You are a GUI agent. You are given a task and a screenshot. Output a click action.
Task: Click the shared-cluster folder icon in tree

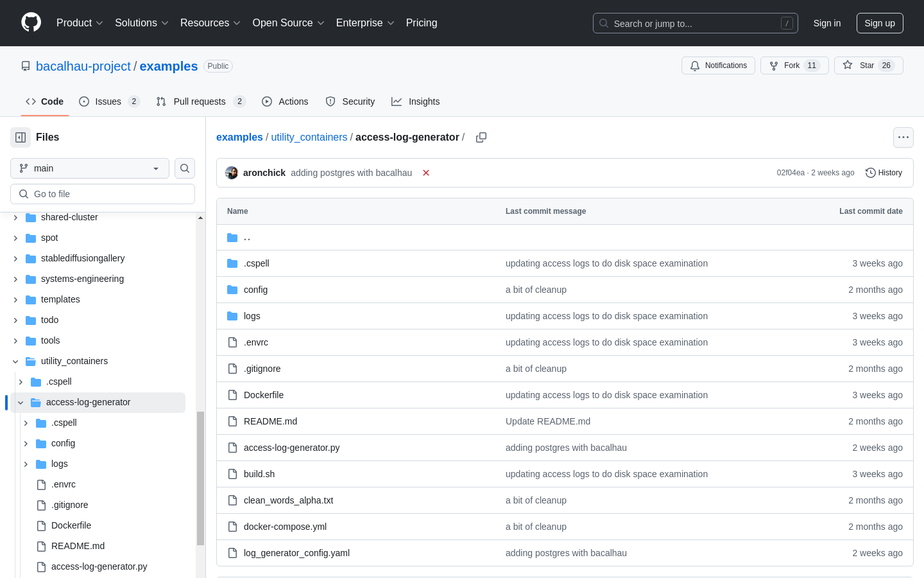tap(31, 217)
